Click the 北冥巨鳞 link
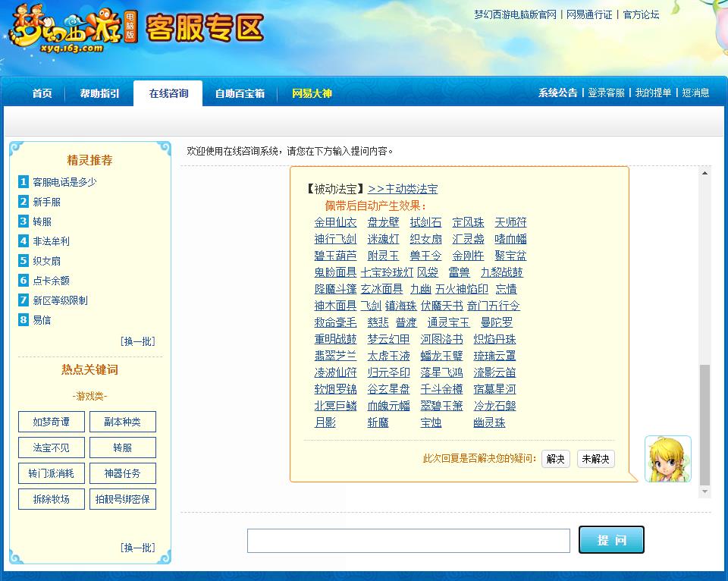The width and height of the screenshot is (728, 581). click(335, 407)
